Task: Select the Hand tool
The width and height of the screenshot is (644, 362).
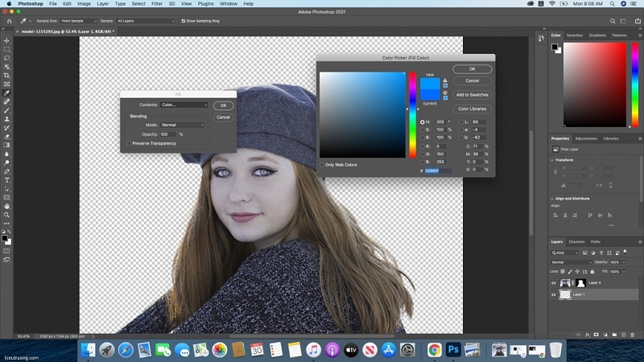Action: [x=6, y=207]
